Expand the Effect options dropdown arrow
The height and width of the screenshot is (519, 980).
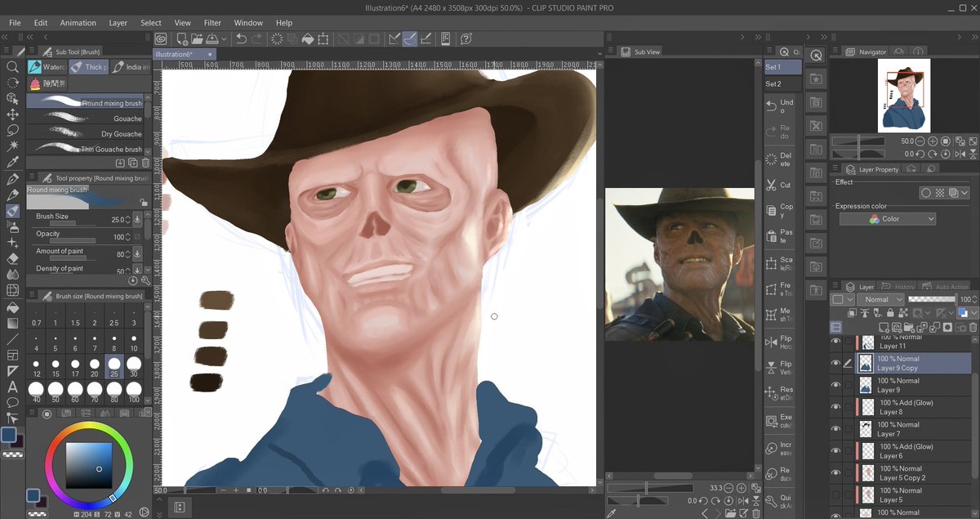tap(964, 194)
